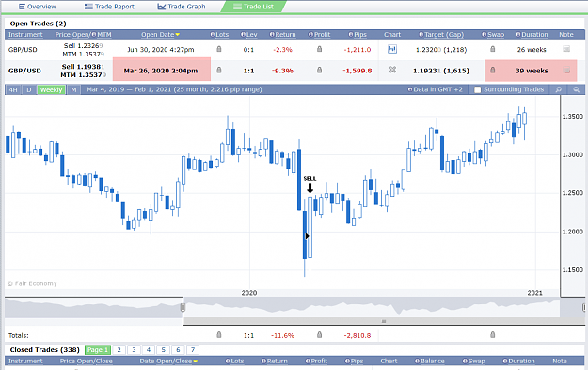
Task: Open the note icon for the 39 weeks trade
Action: point(566,71)
